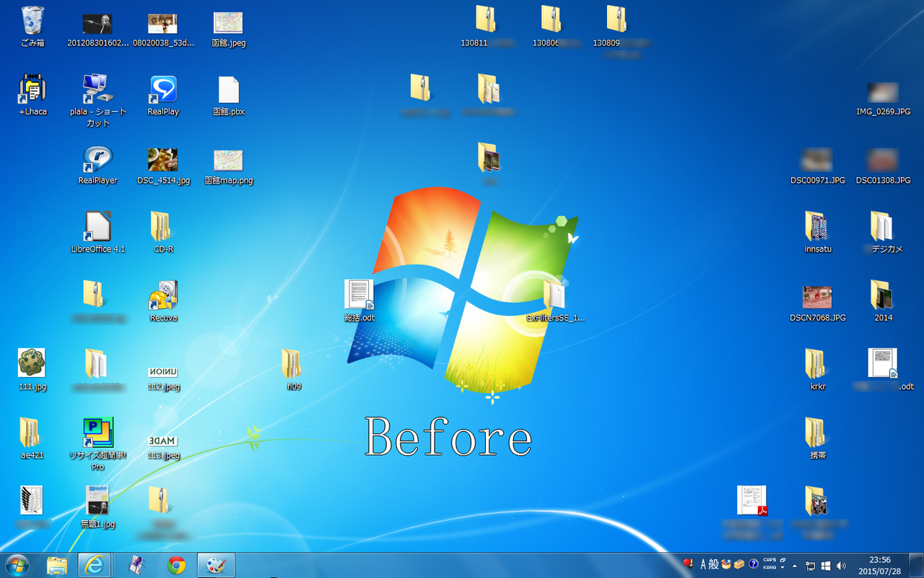Open the ae421 folder
The height and width of the screenshot is (578, 924).
pyautogui.click(x=30, y=432)
